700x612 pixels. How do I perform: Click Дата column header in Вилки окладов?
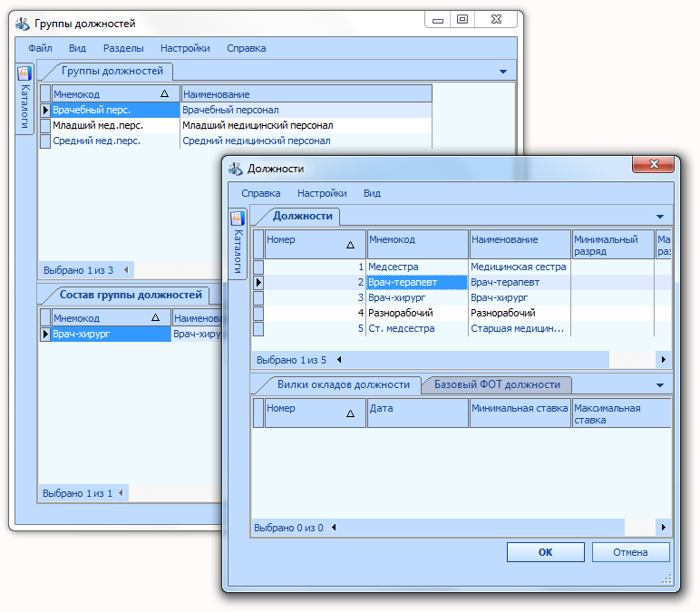click(417, 413)
